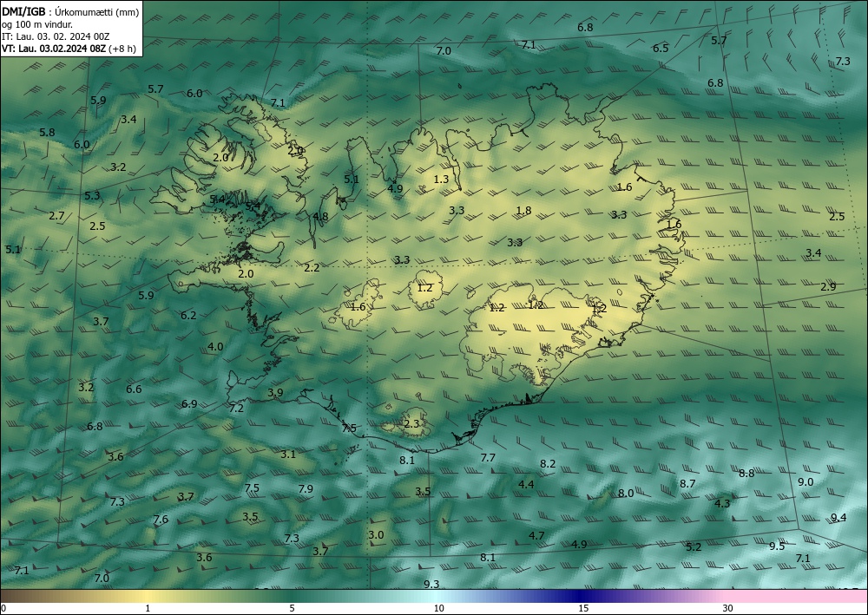Image resolution: width=868 pixels, height=615 pixels.
Task: Click the map value 9.4
Action: [x=838, y=518]
